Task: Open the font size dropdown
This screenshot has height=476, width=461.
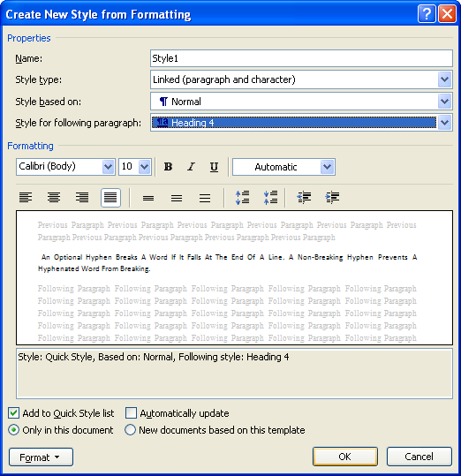Action: (145, 167)
